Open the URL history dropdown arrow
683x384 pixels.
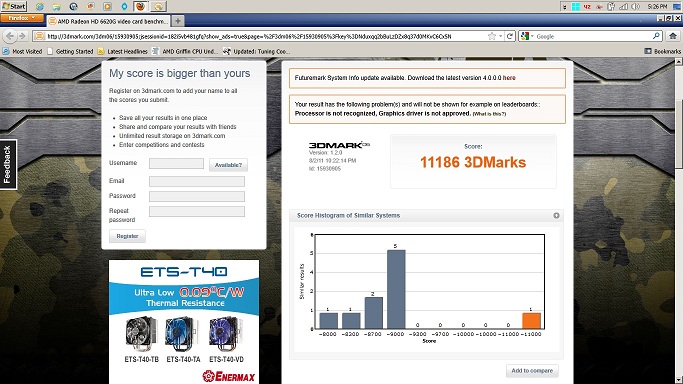pyautogui.click(x=500, y=36)
